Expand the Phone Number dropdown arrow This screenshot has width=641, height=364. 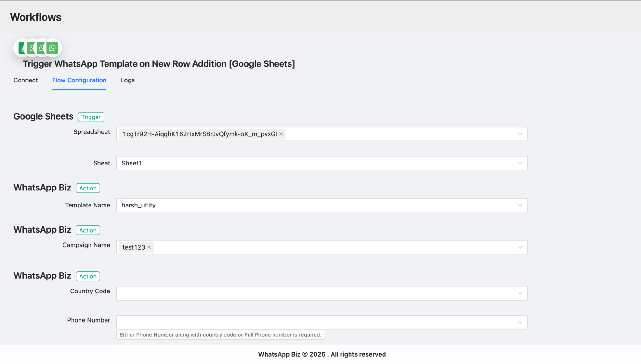[x=520, y=322]
